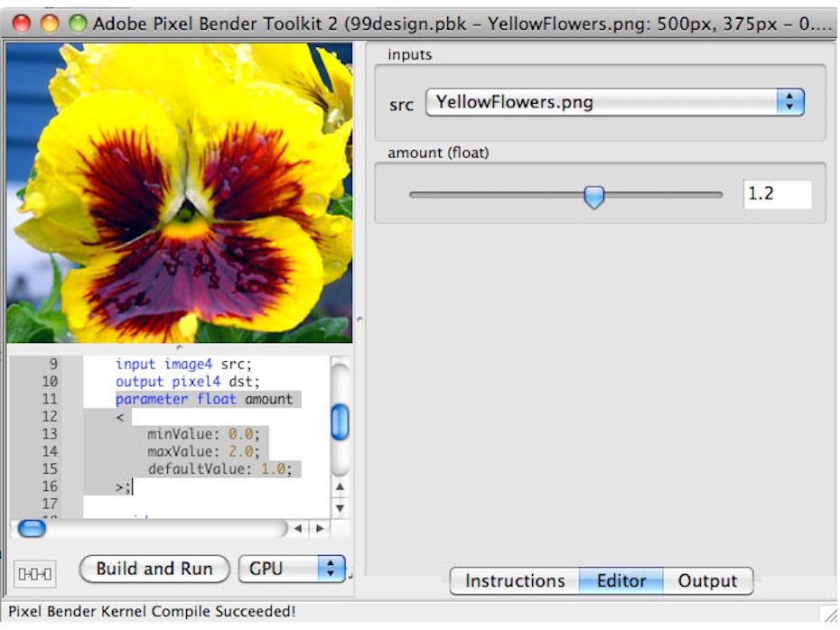Place cursor on the maxValue code line
840x630 pixels.
(204, 451)
